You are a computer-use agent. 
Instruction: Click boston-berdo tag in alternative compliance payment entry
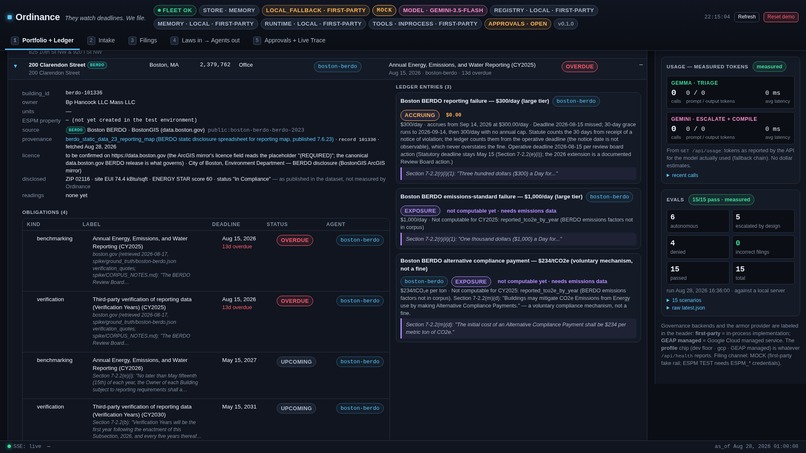point(424,282)
